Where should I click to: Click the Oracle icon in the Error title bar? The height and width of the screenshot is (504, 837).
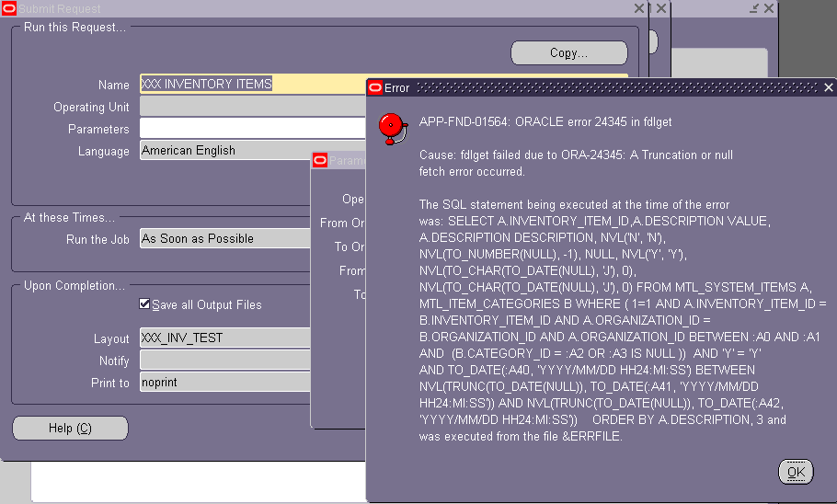point(374,88)
